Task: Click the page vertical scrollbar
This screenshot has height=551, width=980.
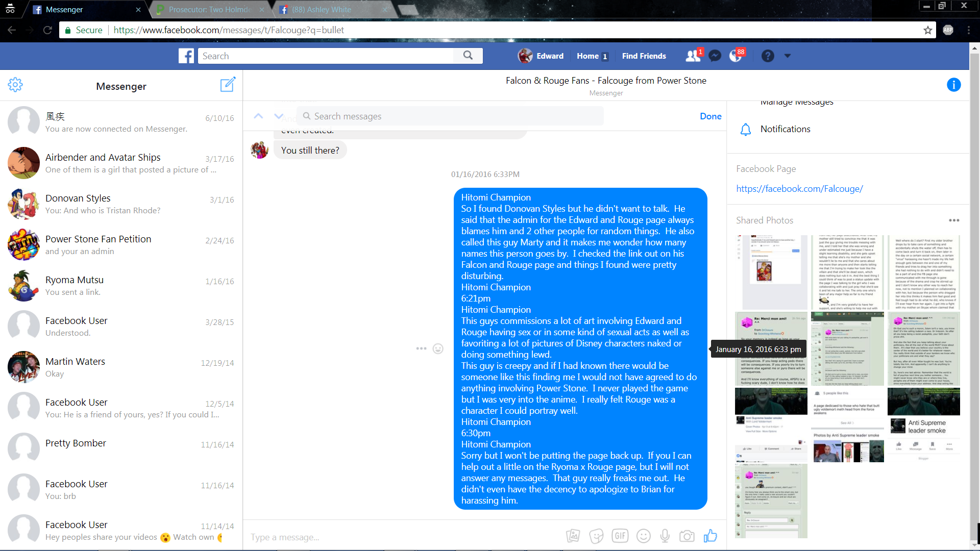Action: point(974,296)
